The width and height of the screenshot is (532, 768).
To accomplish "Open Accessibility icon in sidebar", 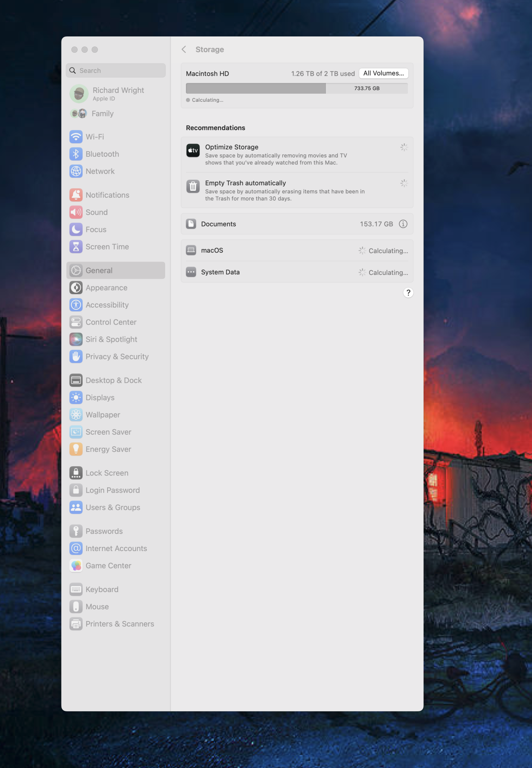I will click(x=76, y=305).
